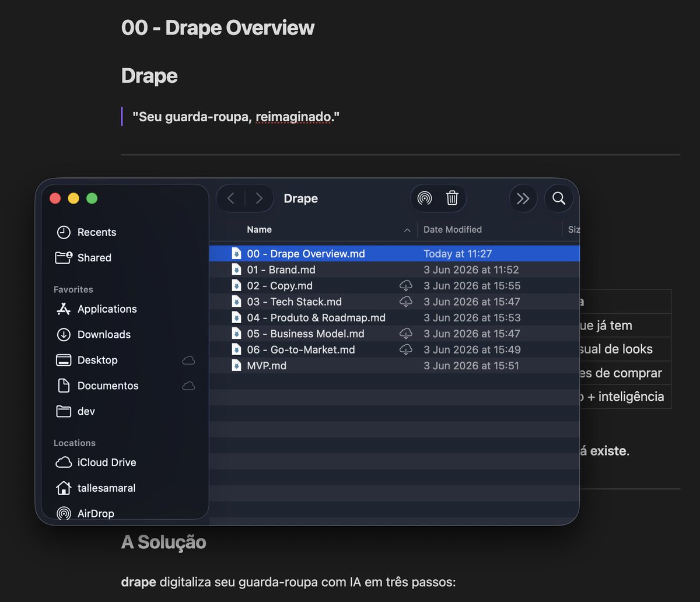Click the Applications icon in sidebar
Screen dimensions: 700x602
[64, 309]
